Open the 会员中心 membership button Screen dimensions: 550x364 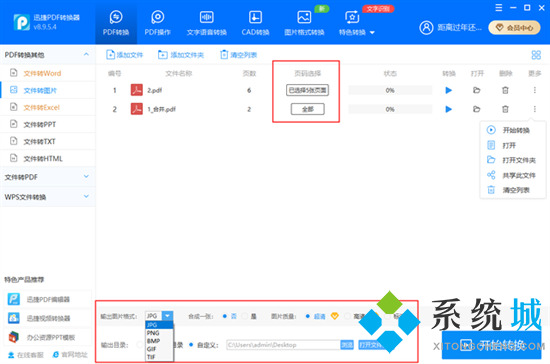pos(515,27)
